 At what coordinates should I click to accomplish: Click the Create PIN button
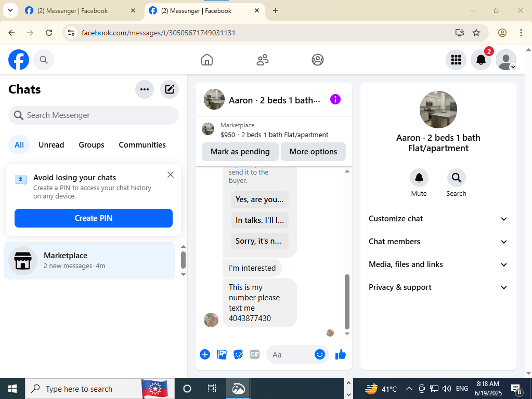pos(94,218)
